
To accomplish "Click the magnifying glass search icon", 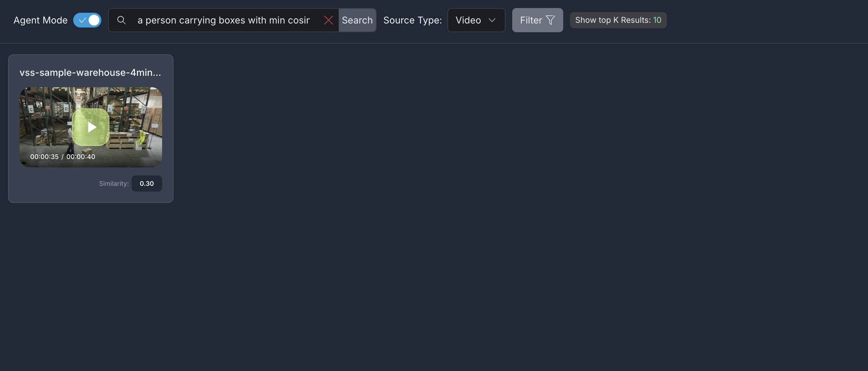I will point(121,20).
